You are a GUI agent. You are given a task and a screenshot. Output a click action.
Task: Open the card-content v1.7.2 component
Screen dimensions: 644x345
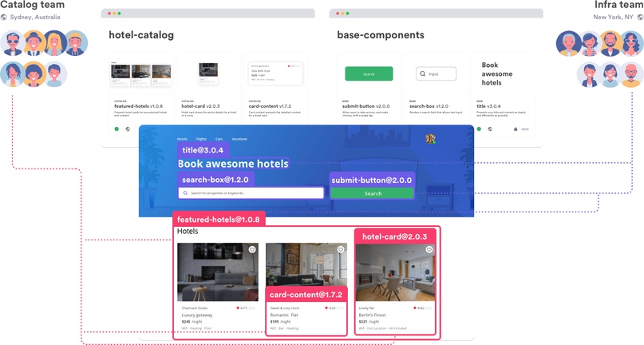tap(270, 106)
